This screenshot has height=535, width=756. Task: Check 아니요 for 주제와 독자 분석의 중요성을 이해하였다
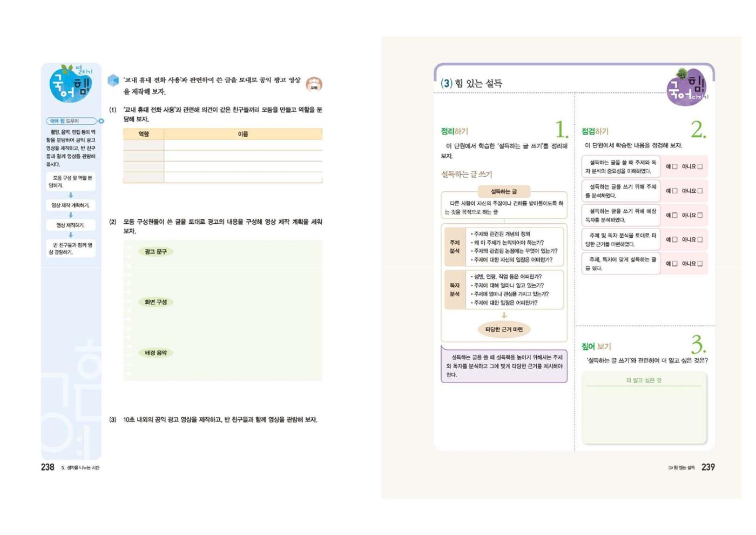700,166
